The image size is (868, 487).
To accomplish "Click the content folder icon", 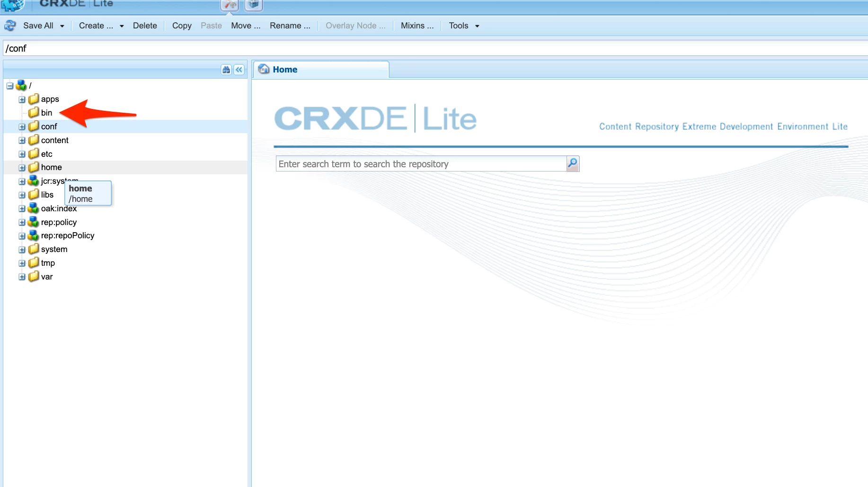I will 33,140.
